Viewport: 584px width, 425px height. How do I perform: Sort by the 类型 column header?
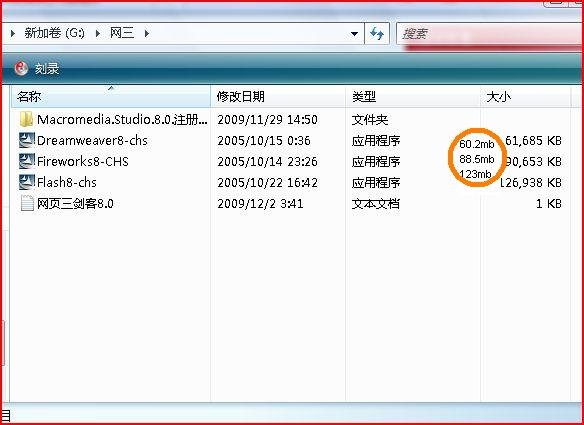[x=413, y=96]
